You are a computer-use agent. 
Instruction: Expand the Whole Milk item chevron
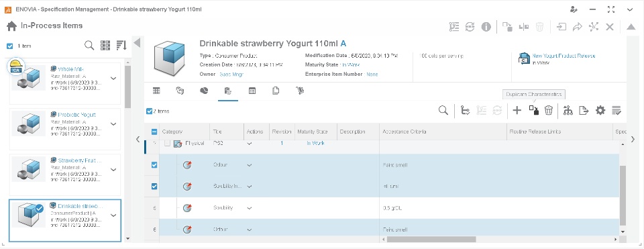[113, 79]
